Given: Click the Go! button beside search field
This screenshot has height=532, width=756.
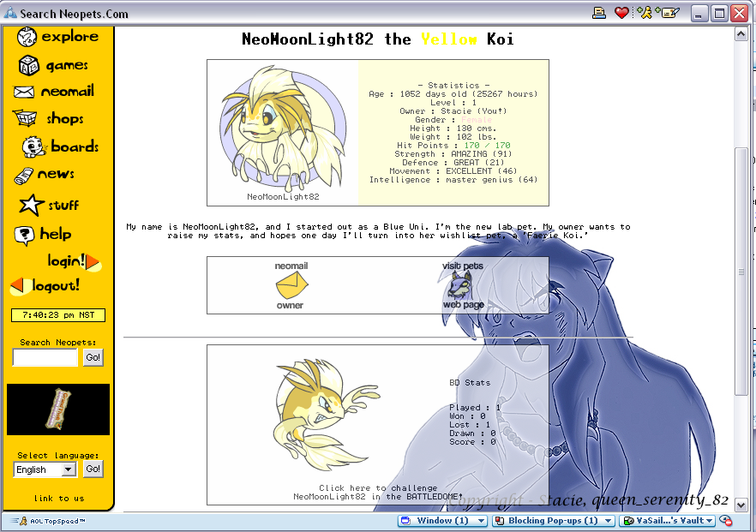Looking at the screenshot, I should pyautogui.click(x=93, y=357).
